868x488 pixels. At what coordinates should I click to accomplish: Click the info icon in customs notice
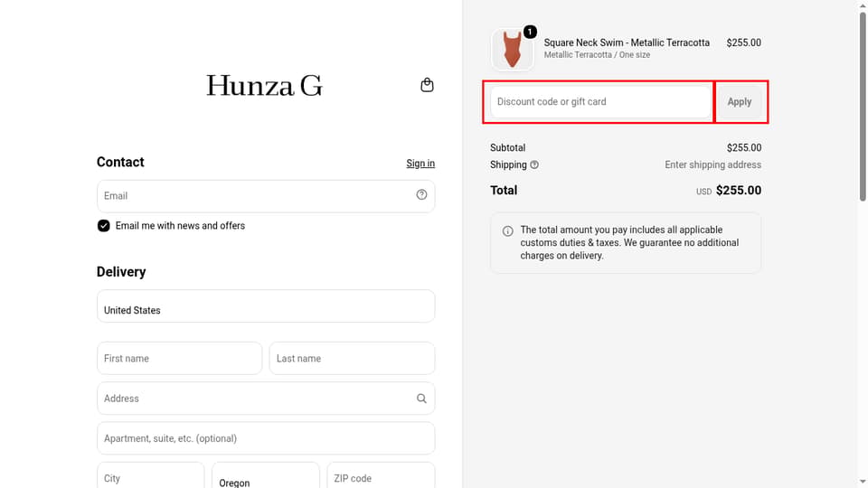point(507,231)
